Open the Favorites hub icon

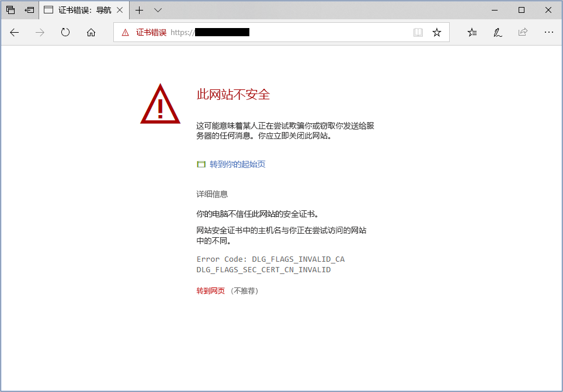[x=472, y=33]
